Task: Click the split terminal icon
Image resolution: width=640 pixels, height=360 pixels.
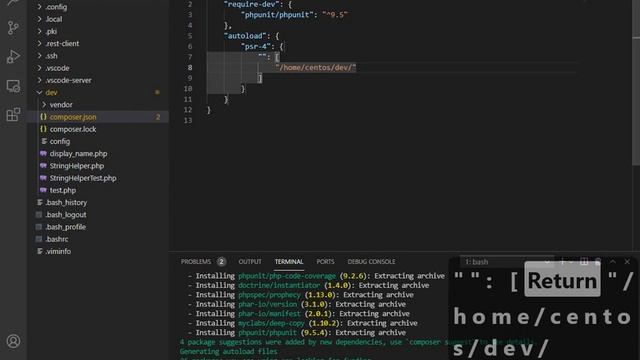Action: pos(584,262)
